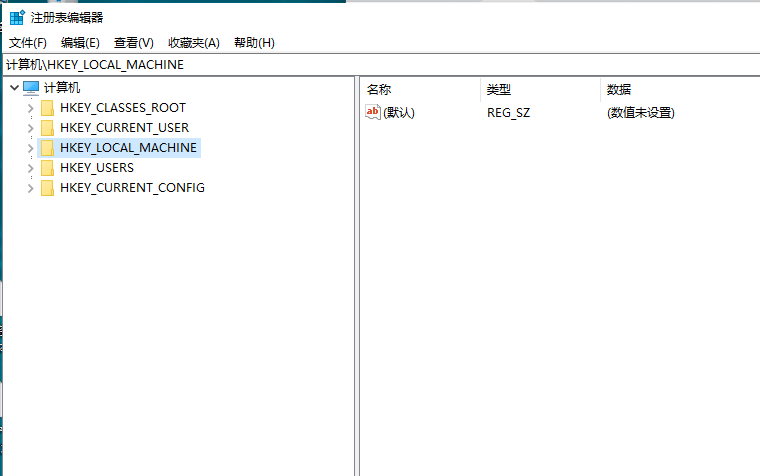This screenshot has height=476, width=760.
Task: Expand the HKEY_CURRENT_CONFIG key
Action: (x=30, y=188)
